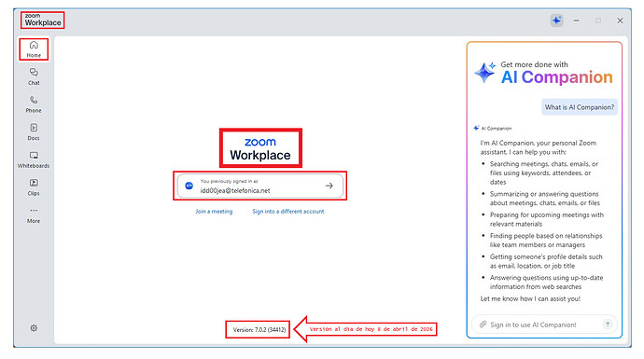Open the Home tab in sidebar
Viewport: 644px width, 359px height.
pyautogui.click(x=34, y=49)
